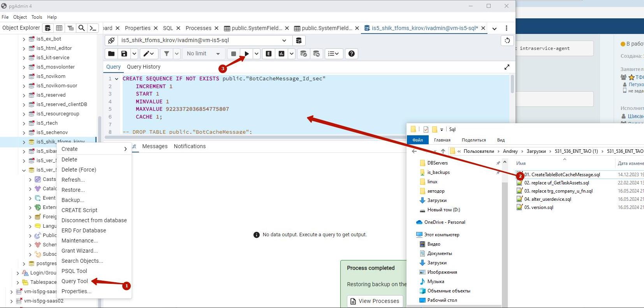Click the Rollback transaction icon
Image resolution: width=644 pixels, height=308 pixels.
click(x=316, y=54)
